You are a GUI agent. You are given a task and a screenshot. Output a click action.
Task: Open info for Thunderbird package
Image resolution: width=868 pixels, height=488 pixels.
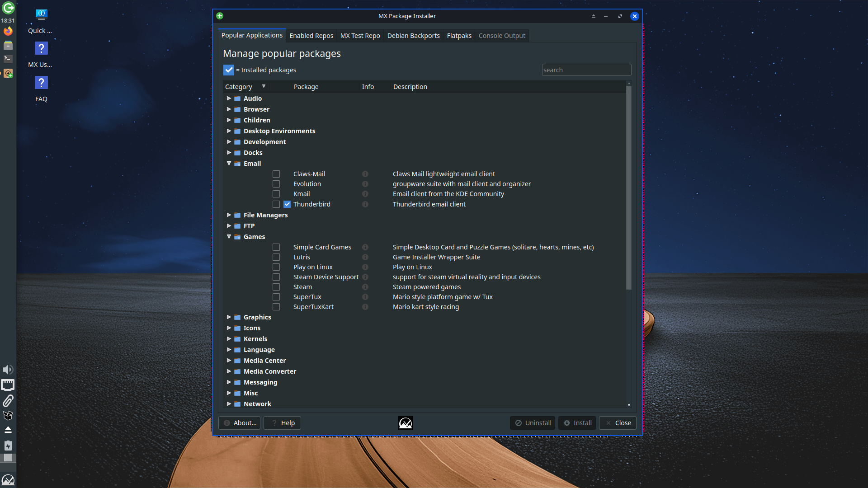click(365, 204)
